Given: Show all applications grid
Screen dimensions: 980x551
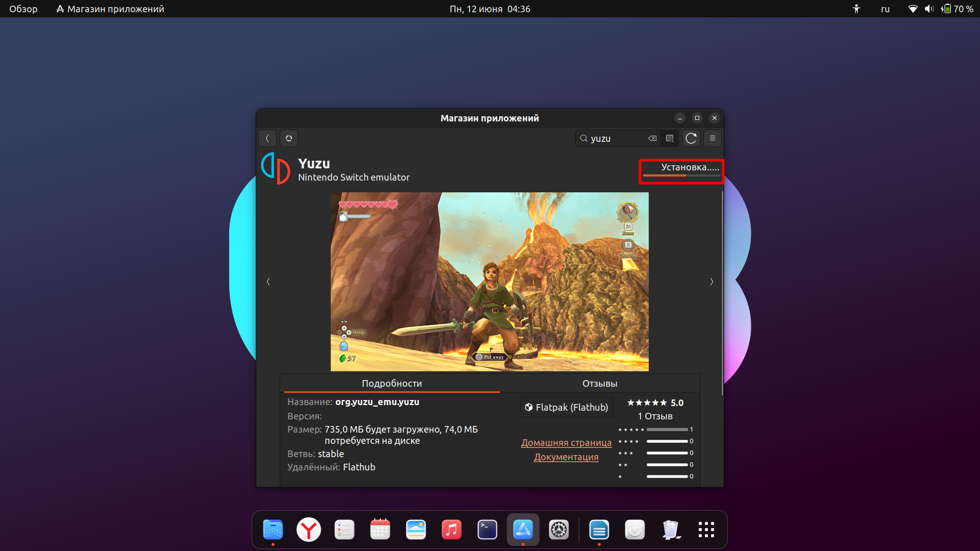Looking at the screenshot, I should coord(706,530).
